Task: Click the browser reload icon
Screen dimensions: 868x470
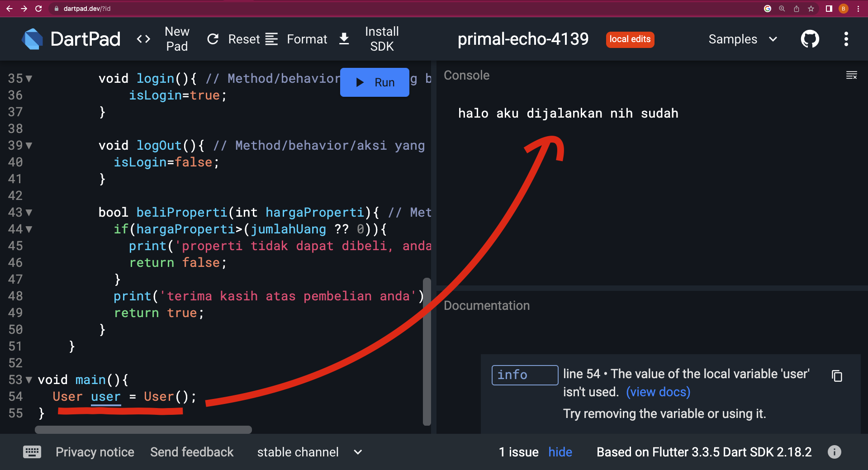Action: point(38,9)
